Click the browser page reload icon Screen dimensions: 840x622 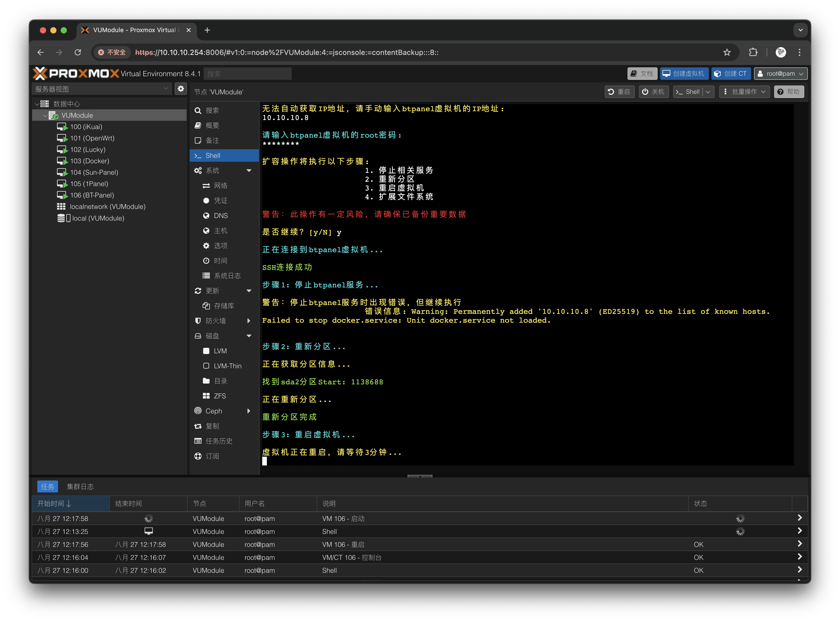[78, 52]
